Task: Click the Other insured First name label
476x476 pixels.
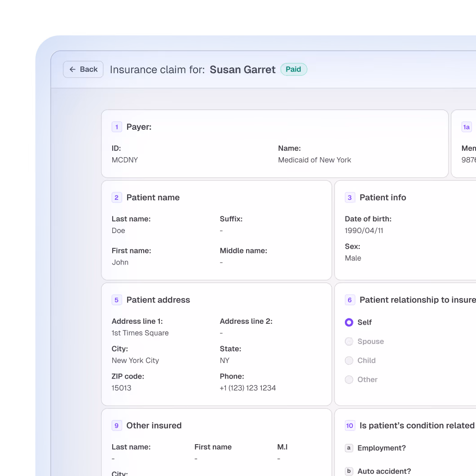Action: click(x=213, y=447)
